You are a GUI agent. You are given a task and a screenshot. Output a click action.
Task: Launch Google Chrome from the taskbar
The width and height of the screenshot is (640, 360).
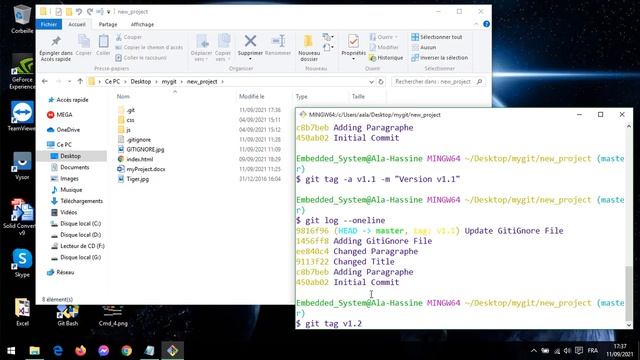[x=127, y=351]
